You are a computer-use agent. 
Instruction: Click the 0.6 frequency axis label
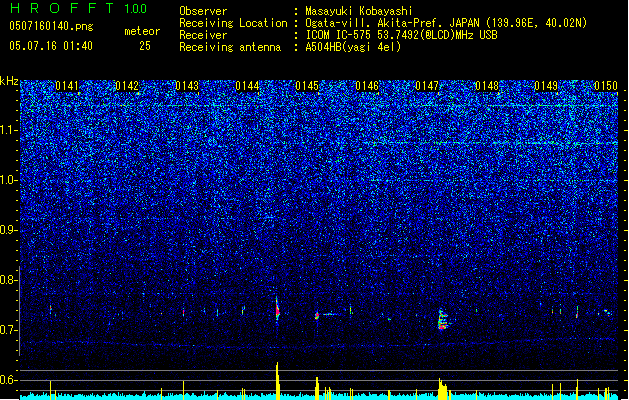pyautogui.click(x=9, y=380)
